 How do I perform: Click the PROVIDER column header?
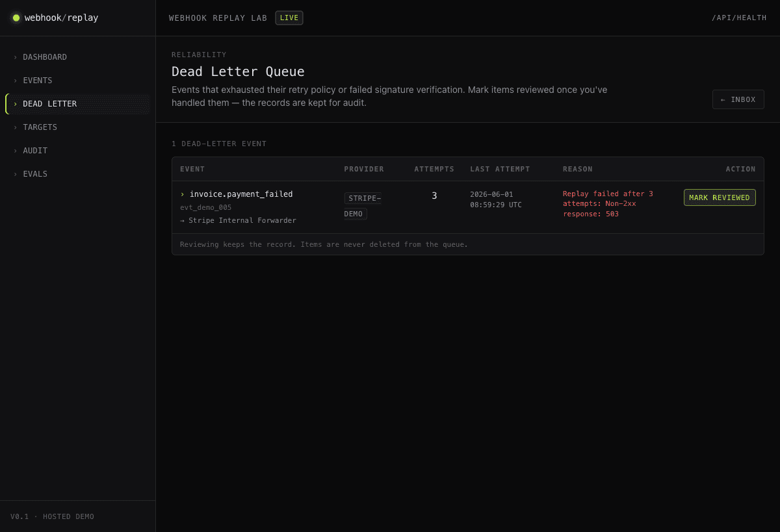[364, 169]
